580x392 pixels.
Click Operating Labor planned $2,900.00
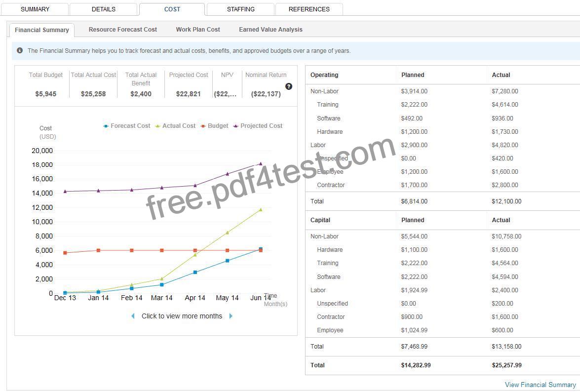tap(414, 145)
